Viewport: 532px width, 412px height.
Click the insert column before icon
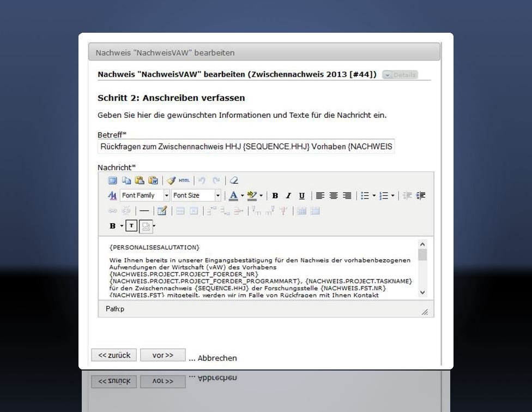click(257, 211)
